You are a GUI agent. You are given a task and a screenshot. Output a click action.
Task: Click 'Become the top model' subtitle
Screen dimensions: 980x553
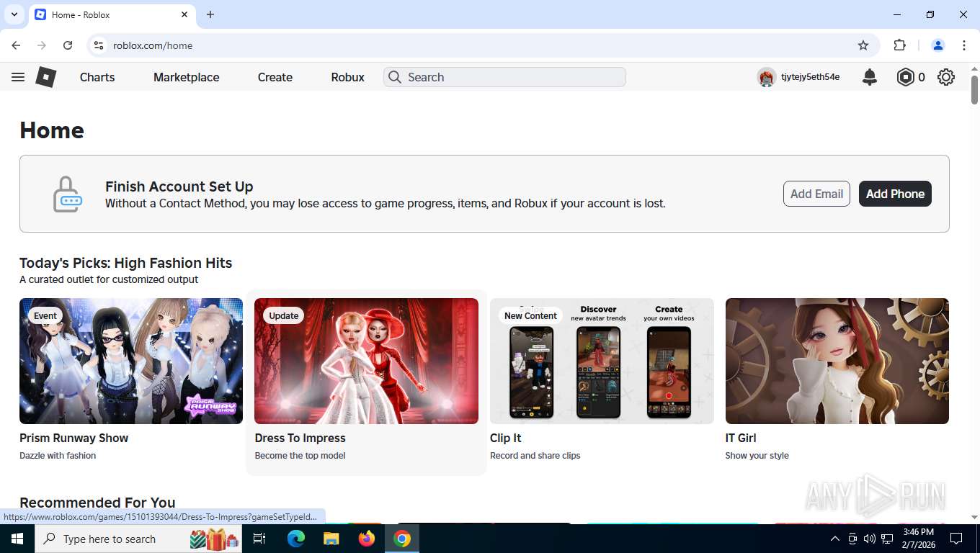point(300,455)
